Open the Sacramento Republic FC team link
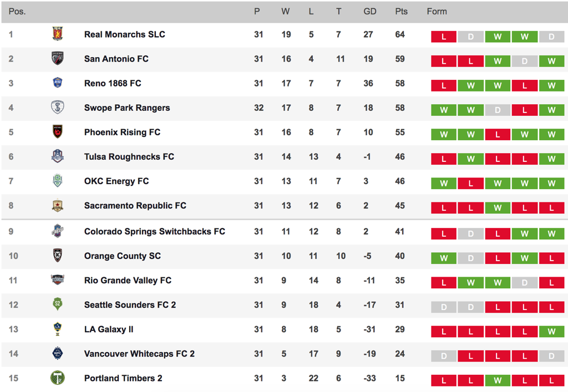This screenshot has height=392, width=568. pos(135,206)
